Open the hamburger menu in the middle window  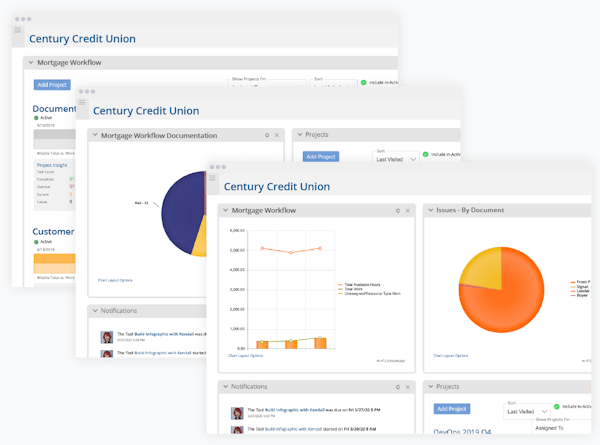[82, 102]
